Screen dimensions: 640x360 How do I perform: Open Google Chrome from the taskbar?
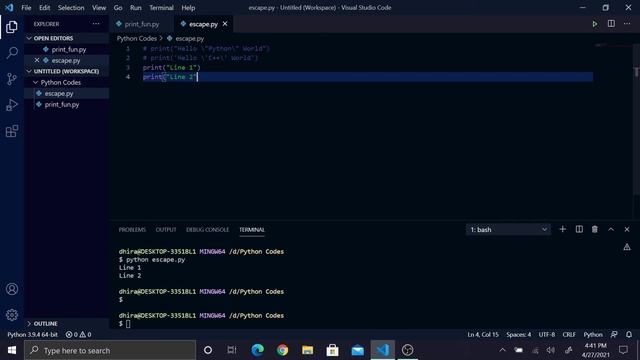pyautogui.click(x=282, y=350)
